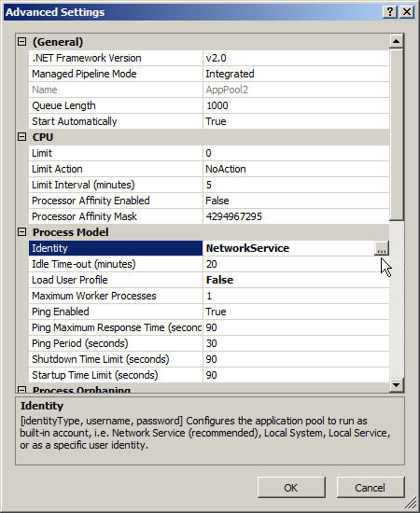Viewport: 420px width, 513px height.
Task: Select the Ping Enabled property
Action: [116, 312]
